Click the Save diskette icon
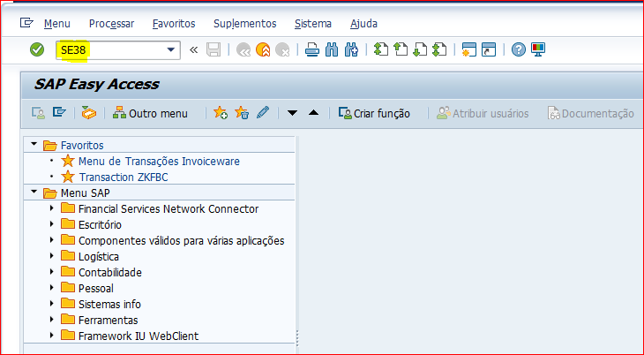The image size is (644, 355). tap(213, 49)
